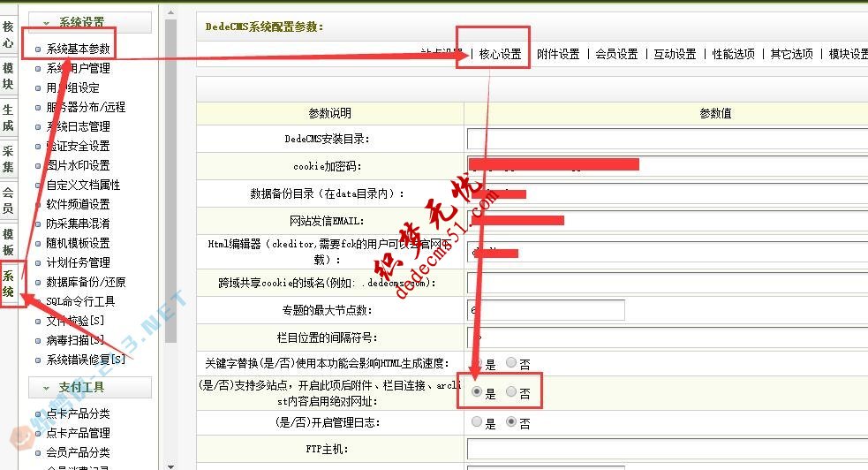Click the 专题的最大节点数 input field
The height and width of the screenshot is (470, 868).
546,310
